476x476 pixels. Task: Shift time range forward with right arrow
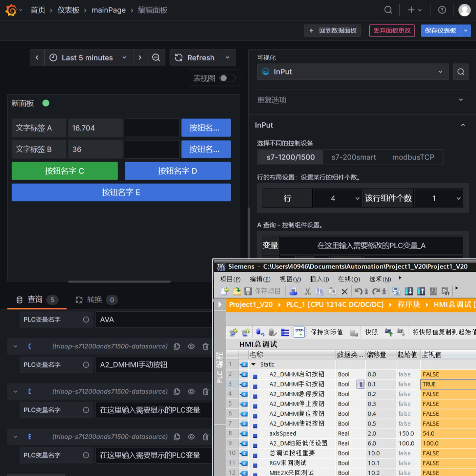click(x=140, y=58)
